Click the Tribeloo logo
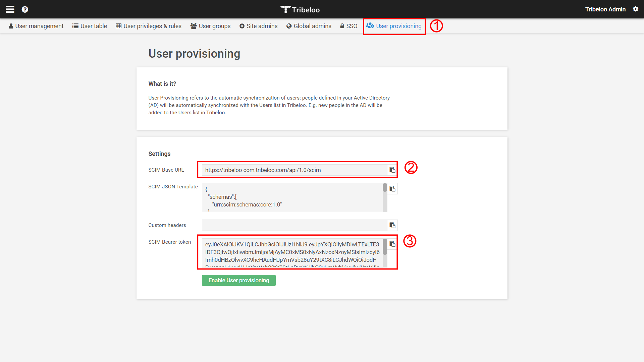 point(300,9)
